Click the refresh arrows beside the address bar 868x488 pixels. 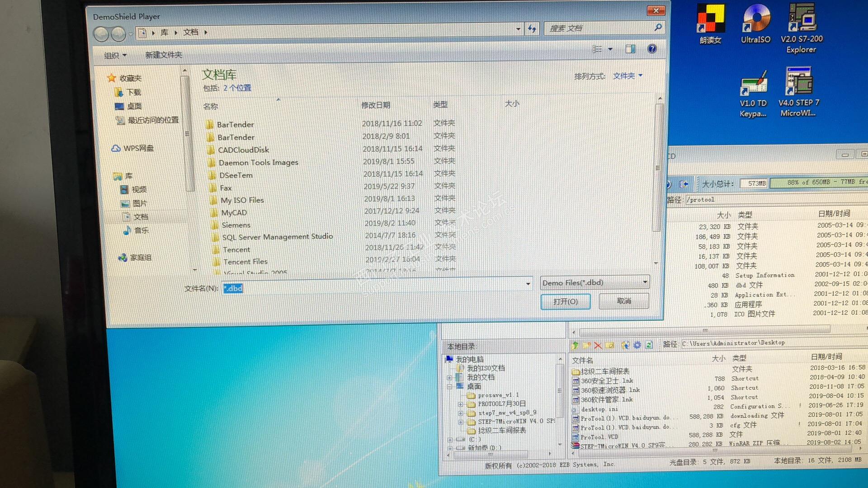tap(532, 29)
